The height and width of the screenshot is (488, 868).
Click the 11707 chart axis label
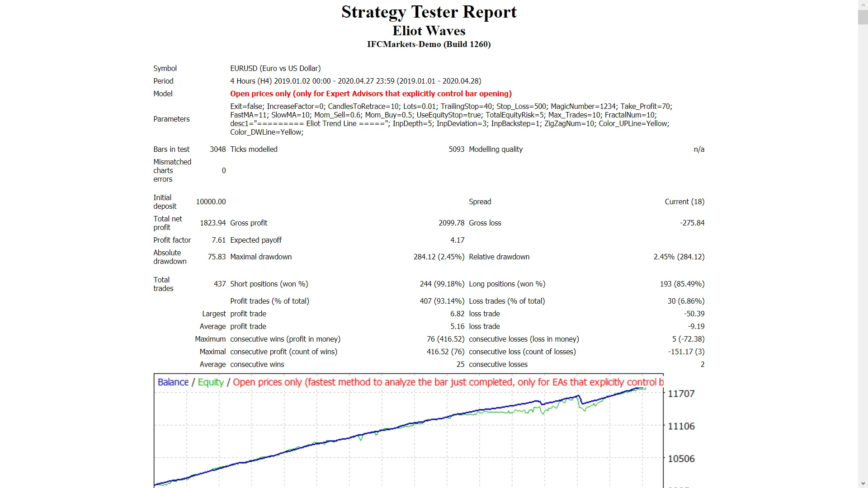click(681, 394)
